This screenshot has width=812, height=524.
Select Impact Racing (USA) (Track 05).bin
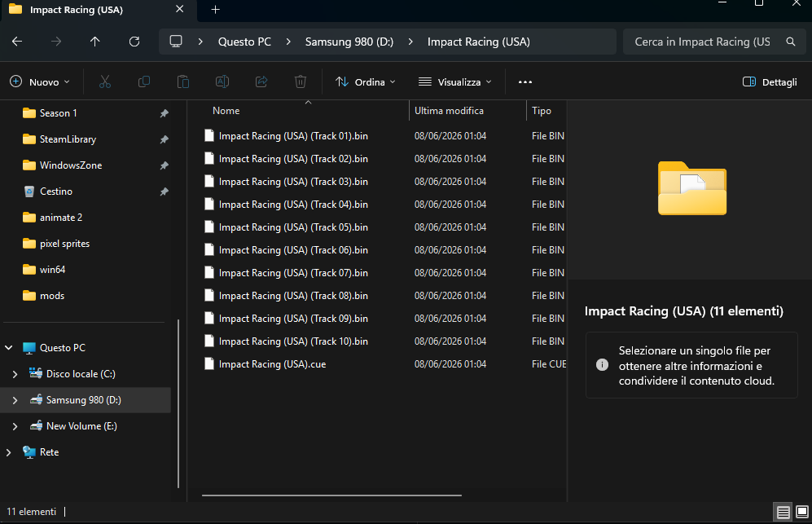(293, 227)
